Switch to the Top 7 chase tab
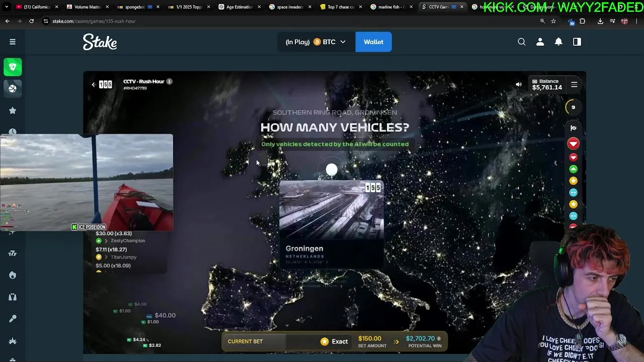The height and width of the screenshot is (362, 644). tap(340, 7)
